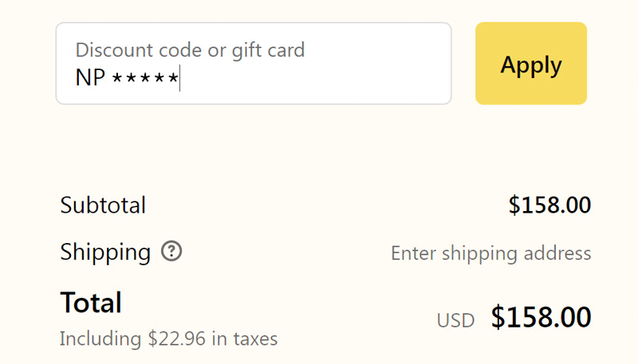The height and width of the screenshot is (364, 638).
Task: Click the $22.96 tax amount
Action: 178,339
